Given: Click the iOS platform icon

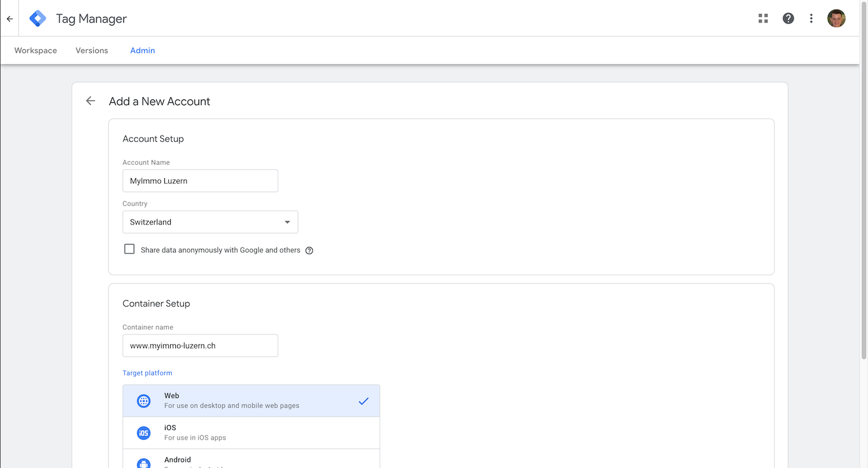Looking at the screenshot, I should point(144,433).
